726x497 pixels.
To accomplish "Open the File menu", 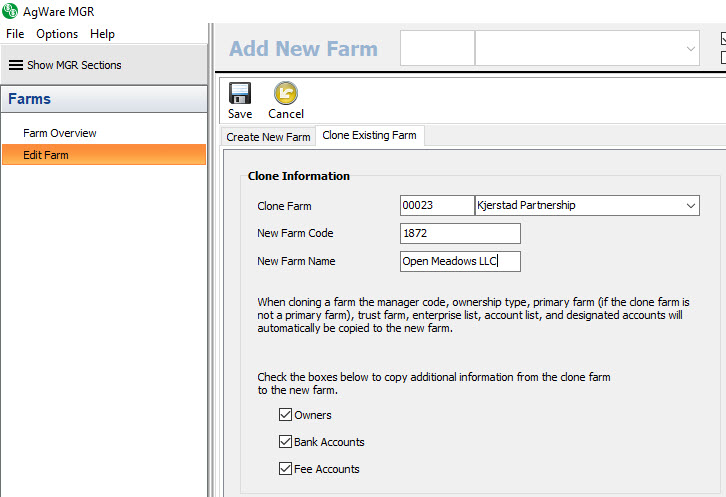I will point(15,34).
